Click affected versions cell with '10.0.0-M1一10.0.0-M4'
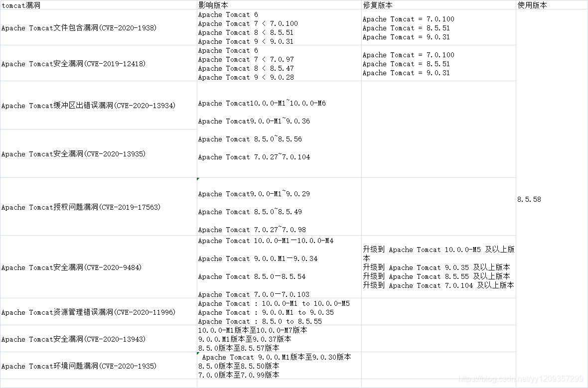 [280, 267]
